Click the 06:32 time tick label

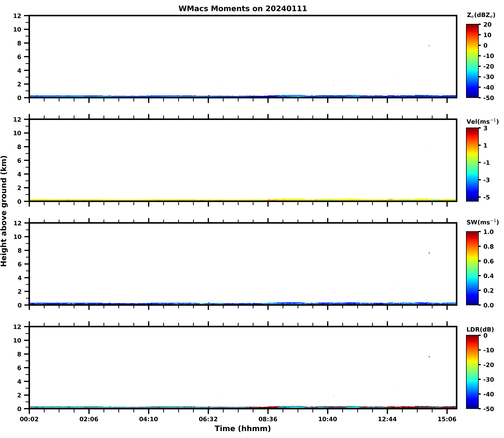click(208, 419)
